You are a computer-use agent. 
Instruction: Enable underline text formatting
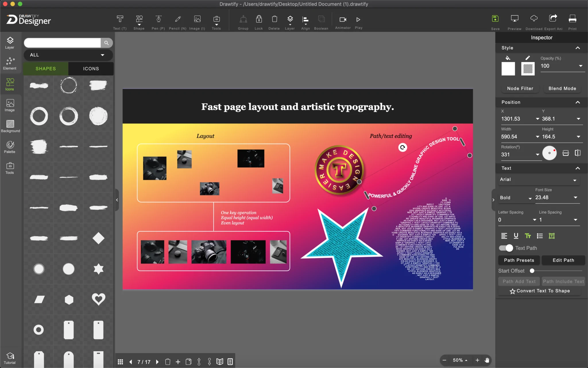coord(516,236)
